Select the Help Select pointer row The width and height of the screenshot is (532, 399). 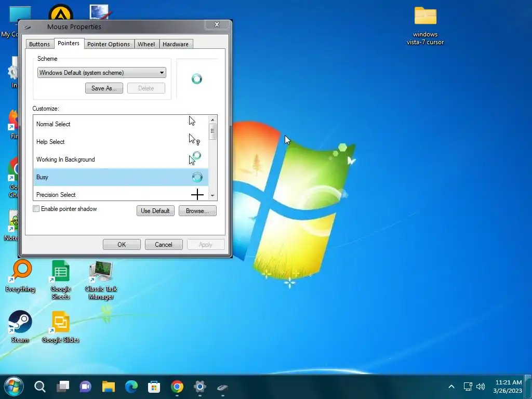click(121, 141)
